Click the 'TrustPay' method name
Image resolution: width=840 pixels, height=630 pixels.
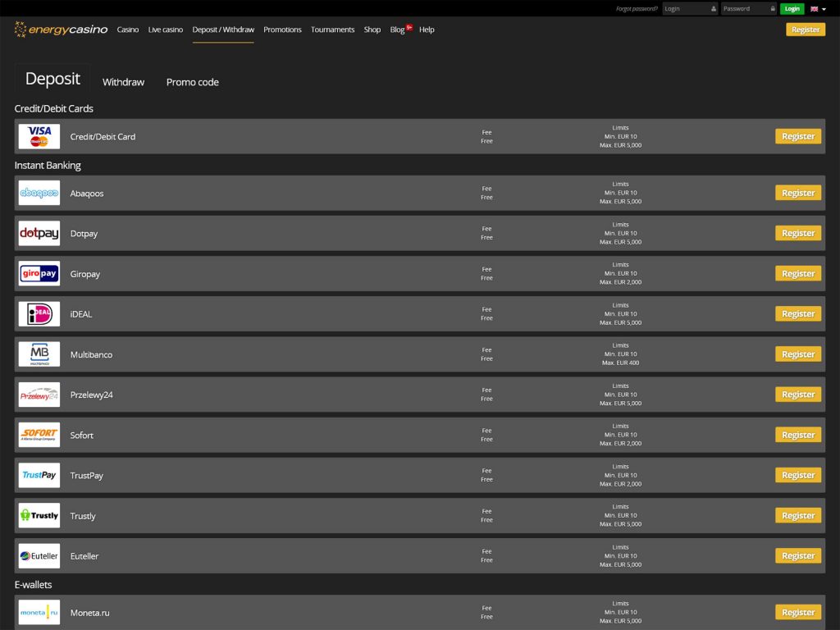87,476
